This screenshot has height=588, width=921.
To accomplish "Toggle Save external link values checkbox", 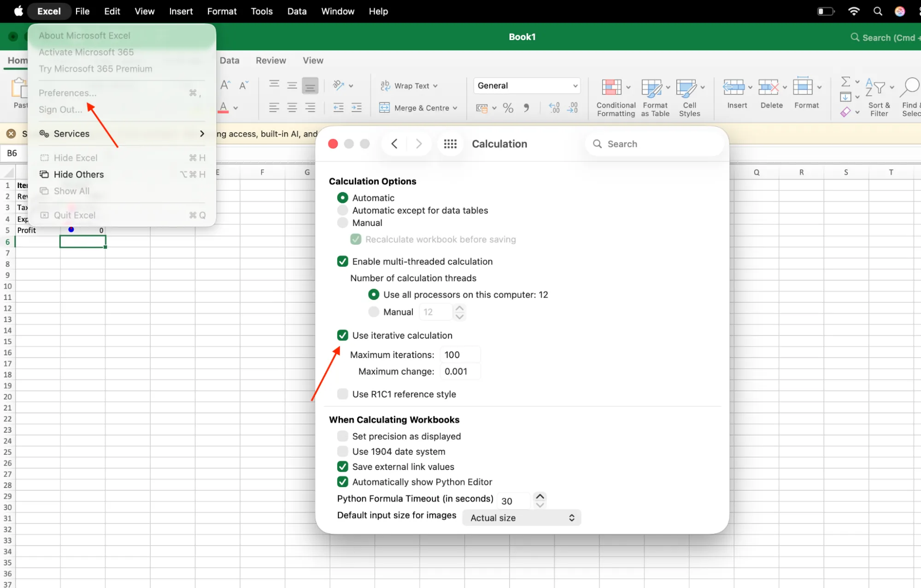I will (x=342, y=466).
